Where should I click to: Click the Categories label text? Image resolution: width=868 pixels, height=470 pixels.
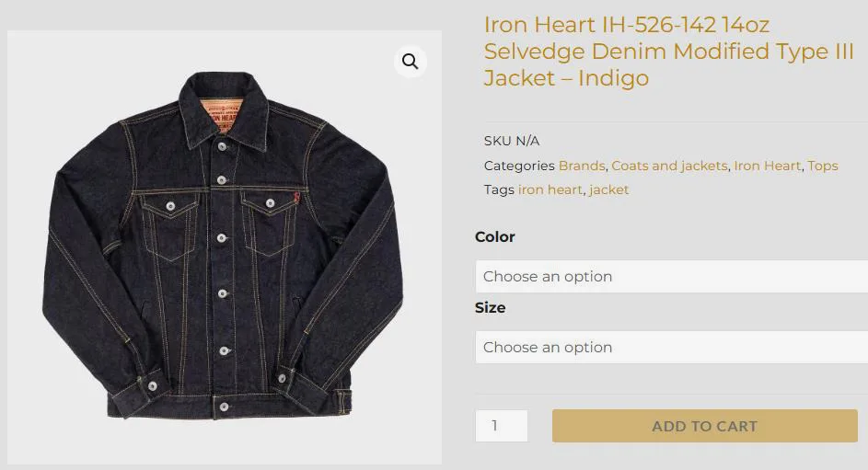pyautogui.click(x=519, y=166)
